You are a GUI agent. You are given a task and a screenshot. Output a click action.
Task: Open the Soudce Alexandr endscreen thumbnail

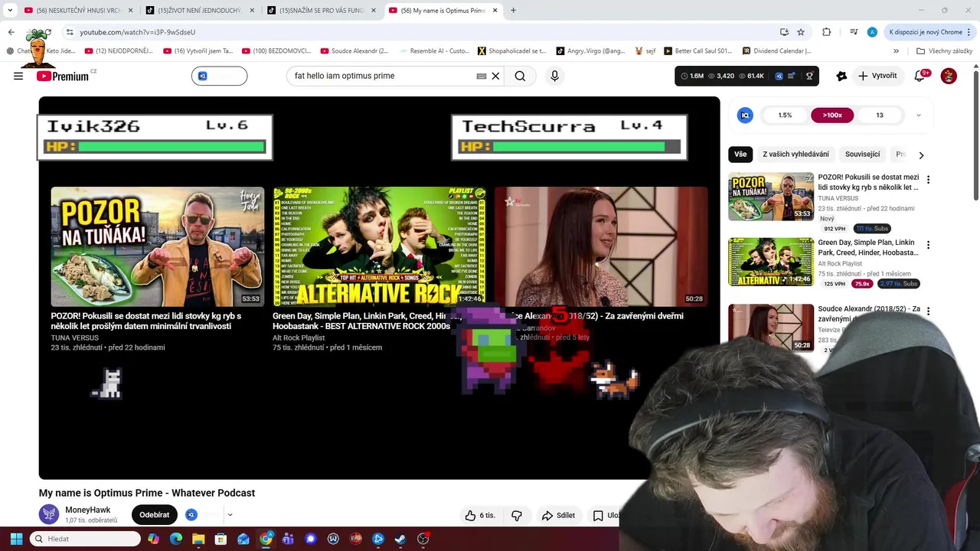point(601,246)
